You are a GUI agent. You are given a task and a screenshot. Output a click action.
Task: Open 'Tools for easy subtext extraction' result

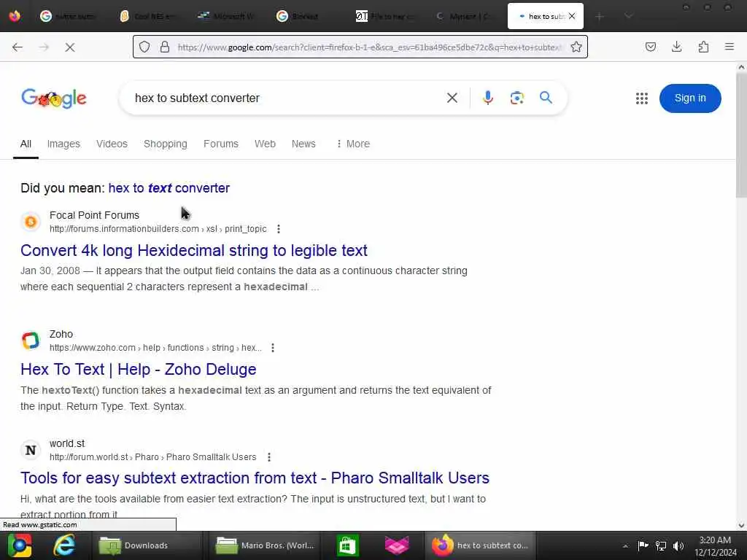255,478
